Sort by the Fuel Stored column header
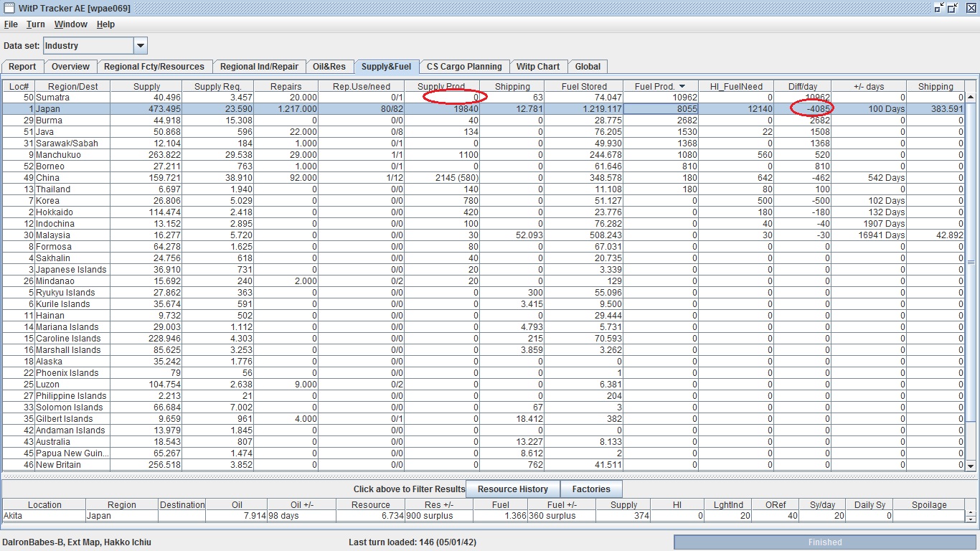The height and width of the screenshot is (551, 980). coord(584,86)
